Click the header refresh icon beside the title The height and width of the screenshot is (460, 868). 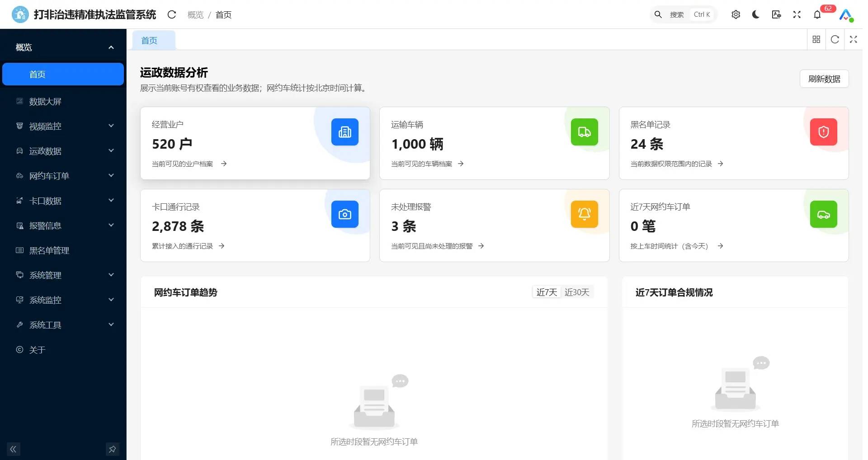click(x=171, y=14)
